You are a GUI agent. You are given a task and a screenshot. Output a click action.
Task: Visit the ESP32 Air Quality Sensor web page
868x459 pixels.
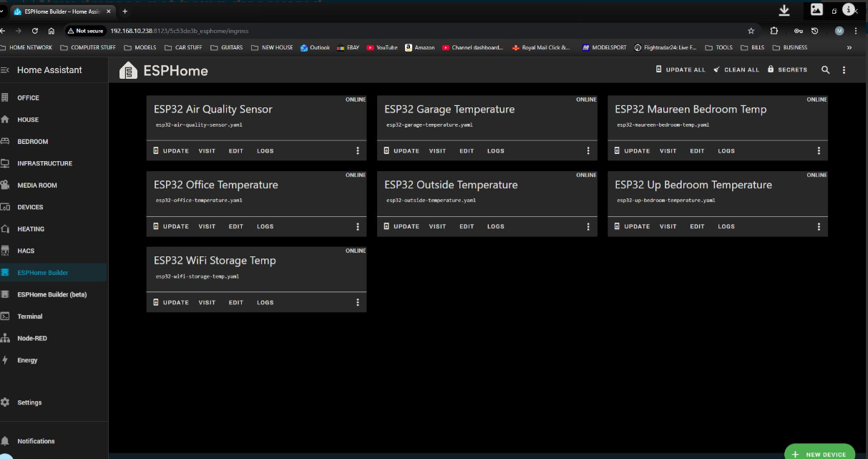coord(207,151)
